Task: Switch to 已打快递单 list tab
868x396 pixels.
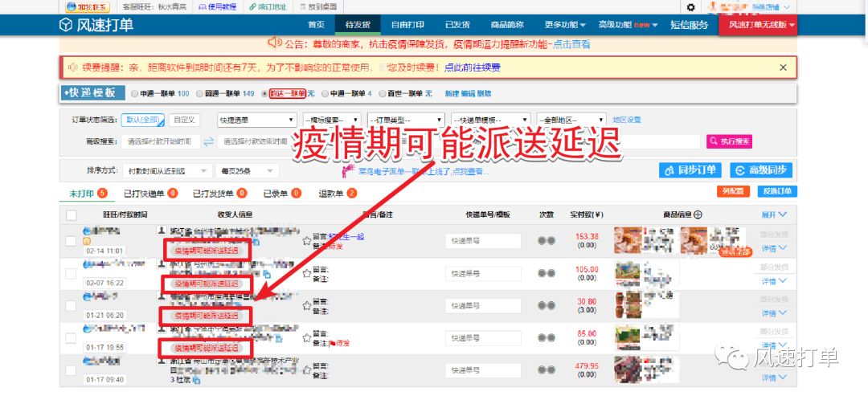Action: pos(150,194)
